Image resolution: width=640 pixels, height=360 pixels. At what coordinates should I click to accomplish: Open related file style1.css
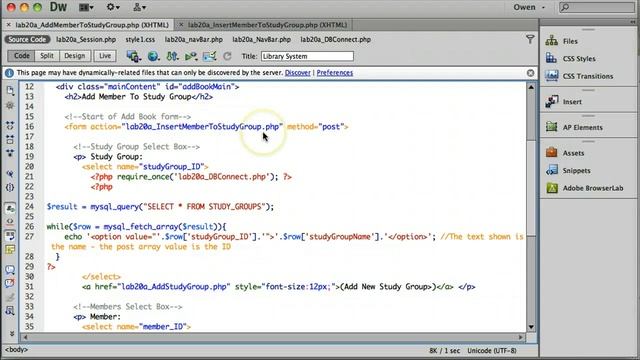point(140,40)
